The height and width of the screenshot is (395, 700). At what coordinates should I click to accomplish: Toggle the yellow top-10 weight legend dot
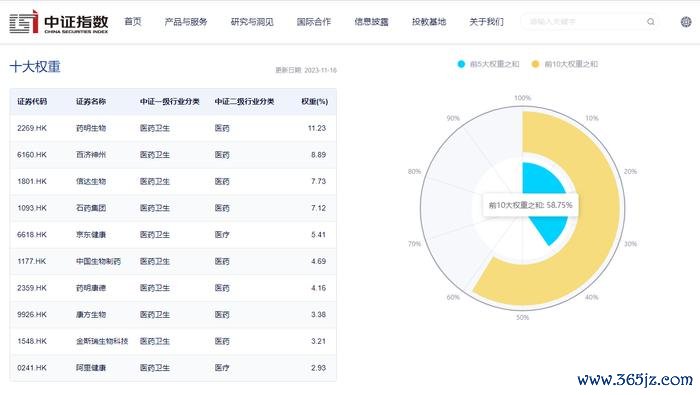click(535, 64)
